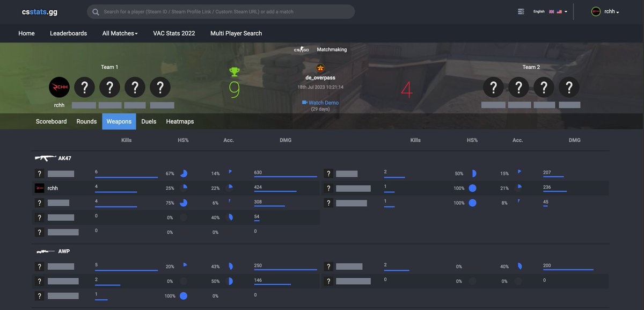Click the 22% accuracy value in rchh row
Image resolution: width=644 pixels, height=310 pixels.
215,189
